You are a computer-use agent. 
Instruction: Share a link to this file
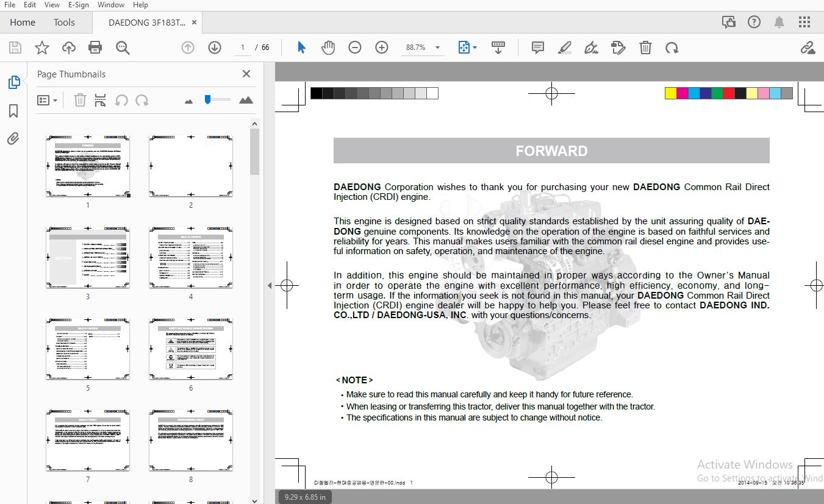pyautogui.click(x=808, y=48)
